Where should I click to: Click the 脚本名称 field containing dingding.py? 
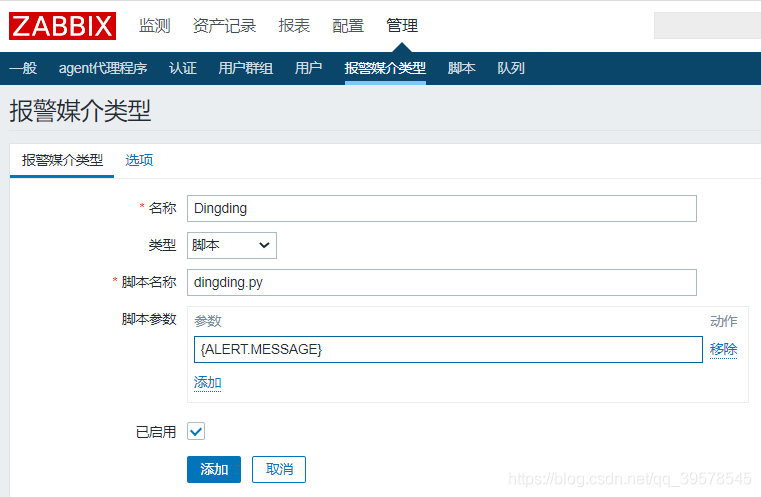[x=442, y=282]
